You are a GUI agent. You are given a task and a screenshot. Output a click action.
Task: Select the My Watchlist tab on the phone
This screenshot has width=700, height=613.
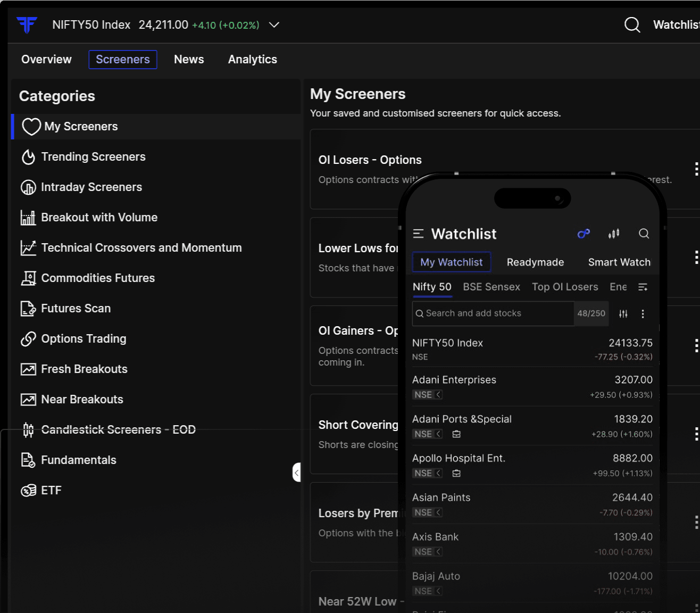click(x=452, y=262)
